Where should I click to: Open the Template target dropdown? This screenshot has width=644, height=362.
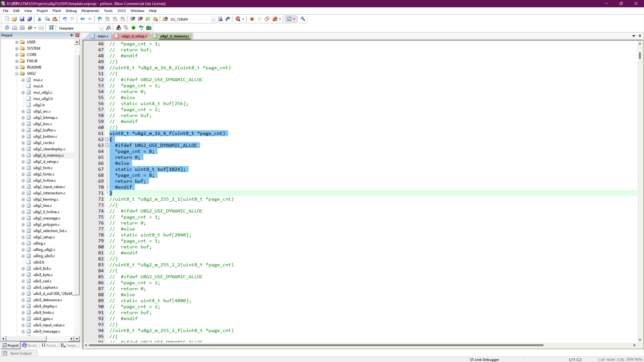[x=101, y=28]
